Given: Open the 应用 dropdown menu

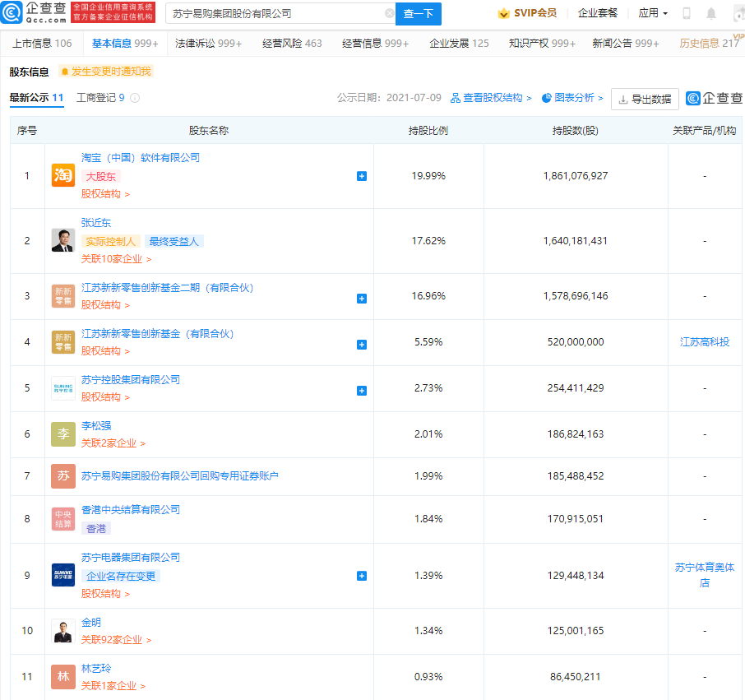Looking at the screenshot, I should [653, 13].
